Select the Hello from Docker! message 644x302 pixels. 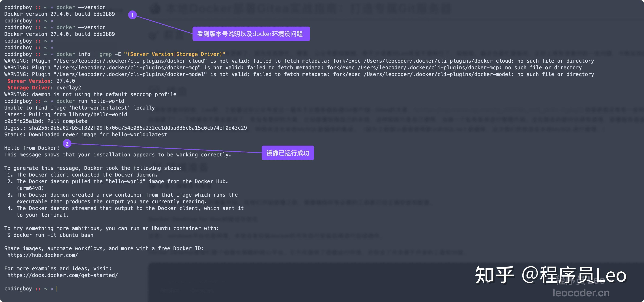31,148
